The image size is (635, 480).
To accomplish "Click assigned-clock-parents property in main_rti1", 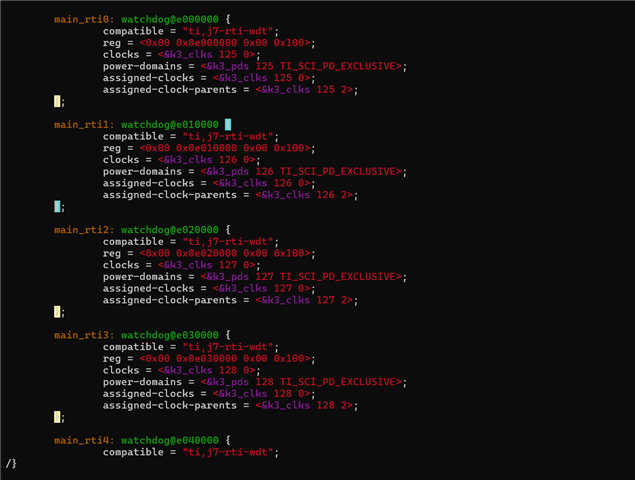I will [x=170, y=195].
